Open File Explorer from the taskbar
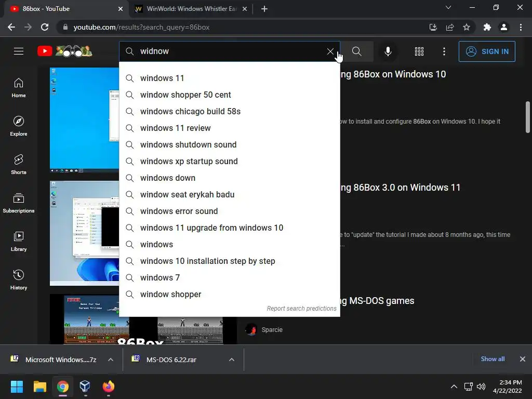Viewport: 532px width, 399px height. tap(39, 387)
